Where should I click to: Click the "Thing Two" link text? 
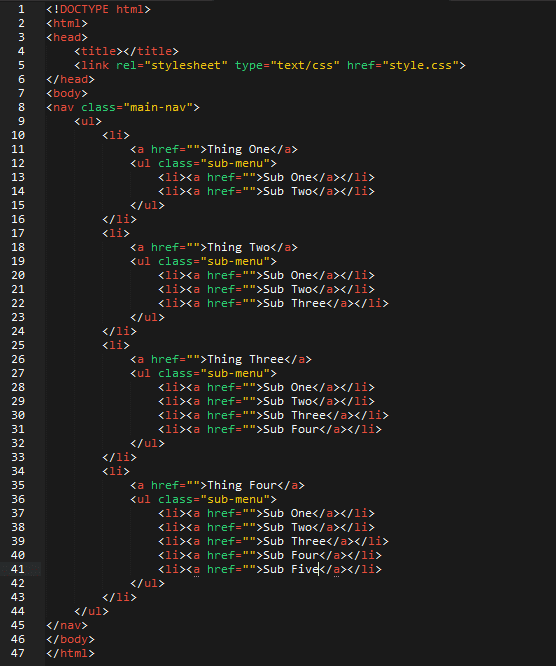pos(238,247)
